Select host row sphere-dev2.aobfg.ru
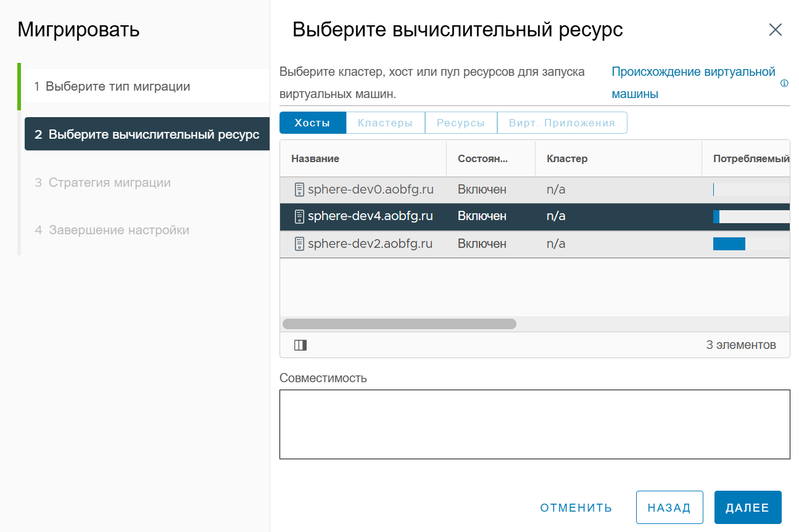The height and width of the screenshot is (532, 799). pos(535,244)
